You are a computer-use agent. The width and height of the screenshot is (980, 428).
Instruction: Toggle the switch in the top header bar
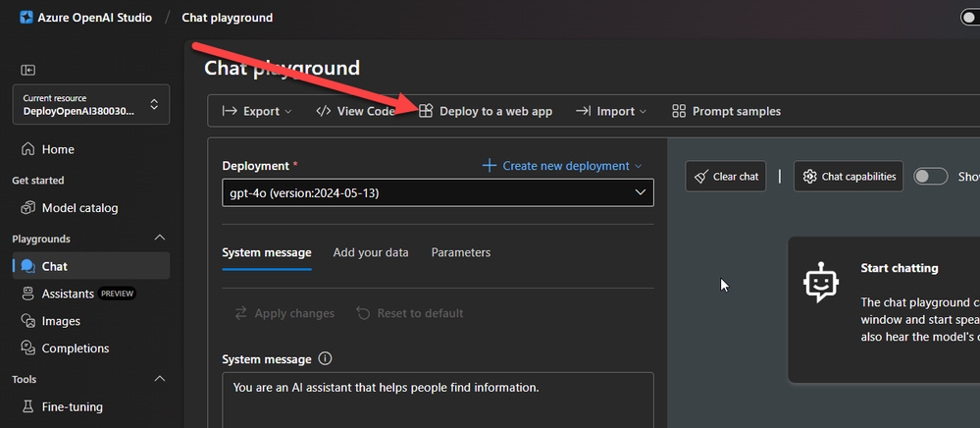click(970, 18)
